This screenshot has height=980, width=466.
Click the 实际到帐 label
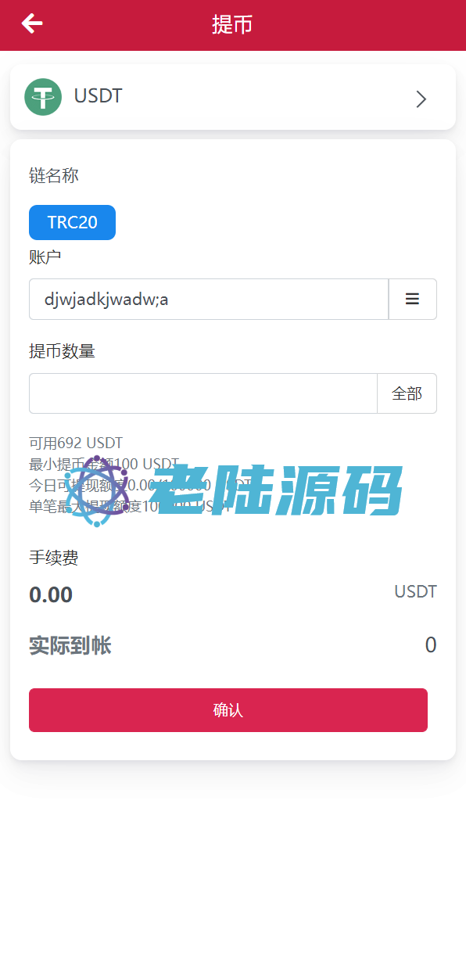pyautogui.click(x=70, y=646)
